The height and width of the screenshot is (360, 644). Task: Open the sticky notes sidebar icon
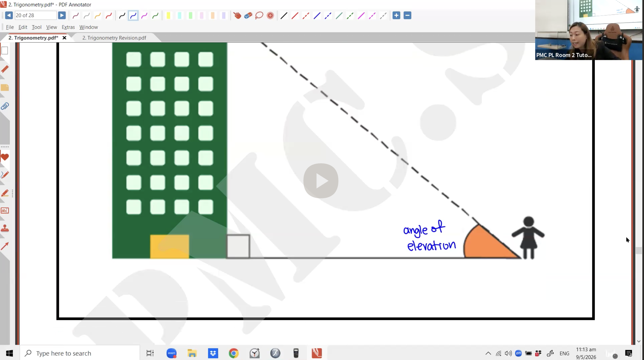click(5, 88)
